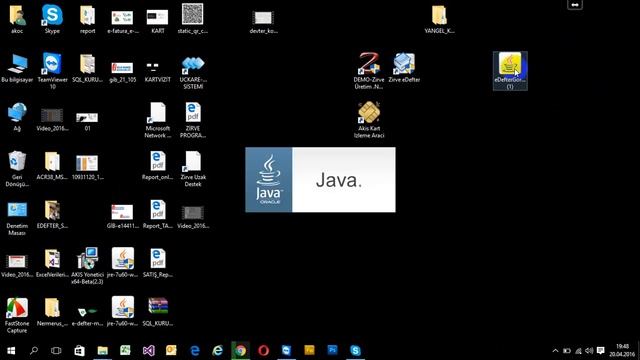
Task: Select the FastStone Capture shortcut
Action: 17,315
